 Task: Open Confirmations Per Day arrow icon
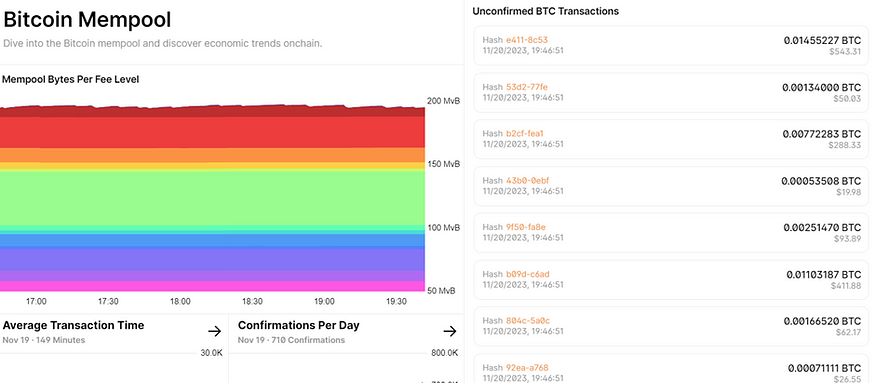coord(450,332)
